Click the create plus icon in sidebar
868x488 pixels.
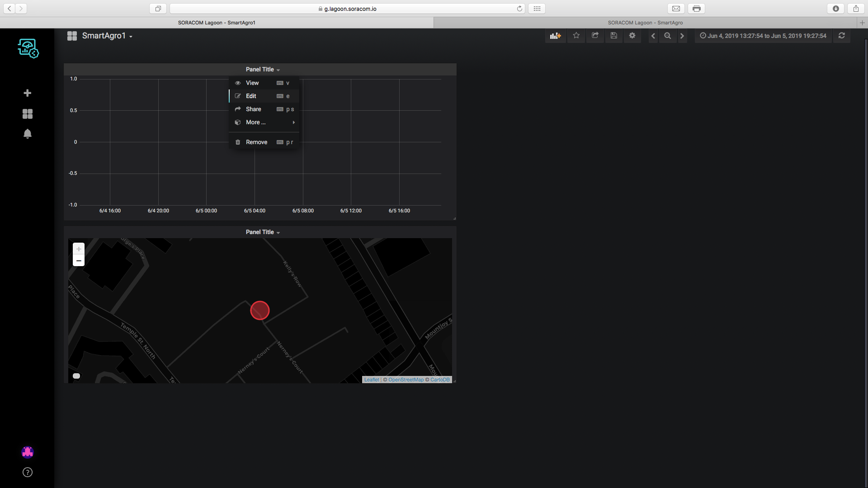(x=28, y=93)
